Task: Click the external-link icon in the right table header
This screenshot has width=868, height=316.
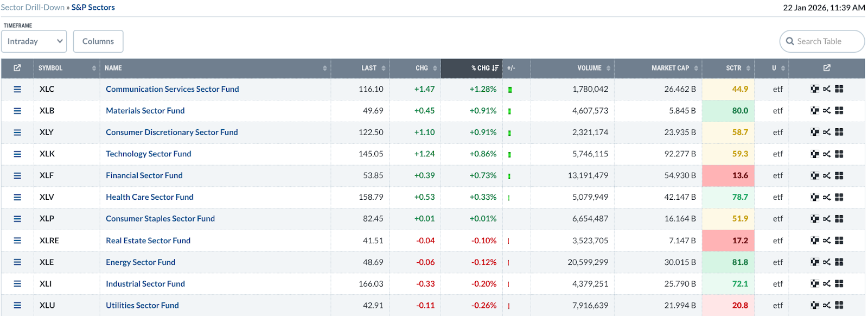Action: (827, 68)
